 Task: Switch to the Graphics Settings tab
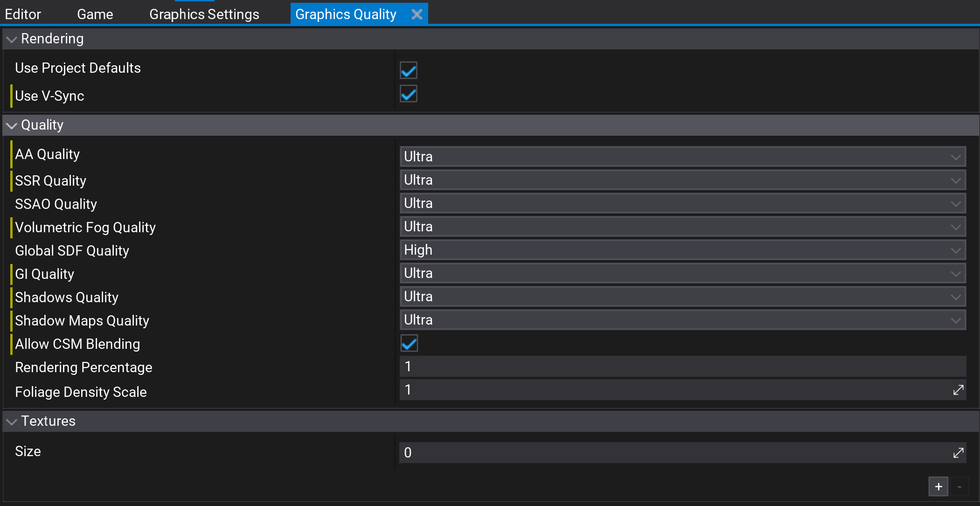pyautogui.click(x=204, y=14)
